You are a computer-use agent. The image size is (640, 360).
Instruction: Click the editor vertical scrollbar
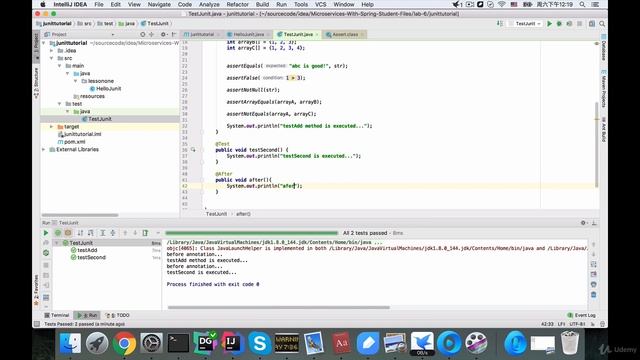(x=596, y=145)
